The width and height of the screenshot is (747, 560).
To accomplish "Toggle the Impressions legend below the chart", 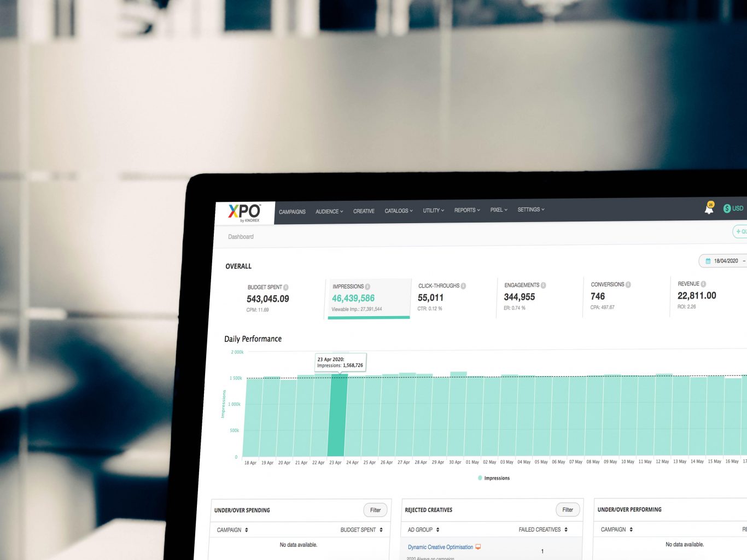I will [494, 478].
